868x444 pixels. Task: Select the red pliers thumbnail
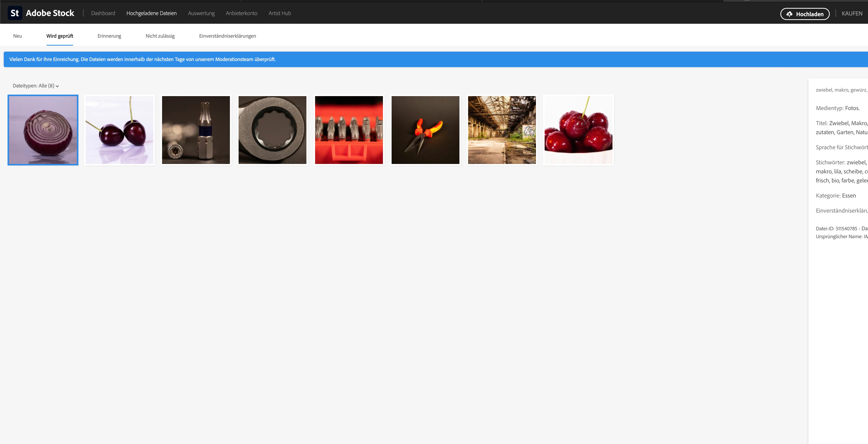[425, 130]
